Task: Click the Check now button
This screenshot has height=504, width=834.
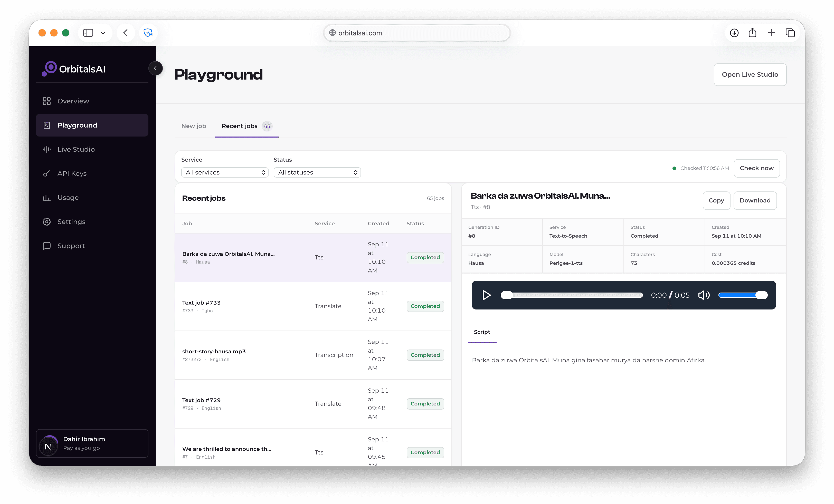Action: [x=756, y=168]
